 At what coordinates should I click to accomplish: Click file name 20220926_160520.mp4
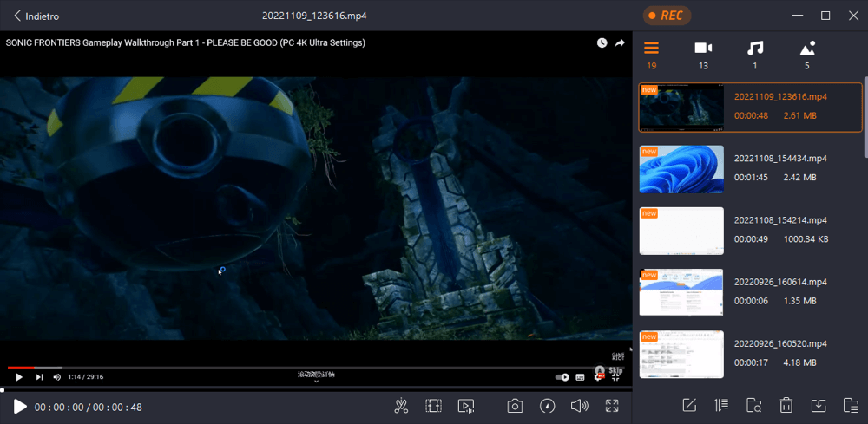point(780,343)
